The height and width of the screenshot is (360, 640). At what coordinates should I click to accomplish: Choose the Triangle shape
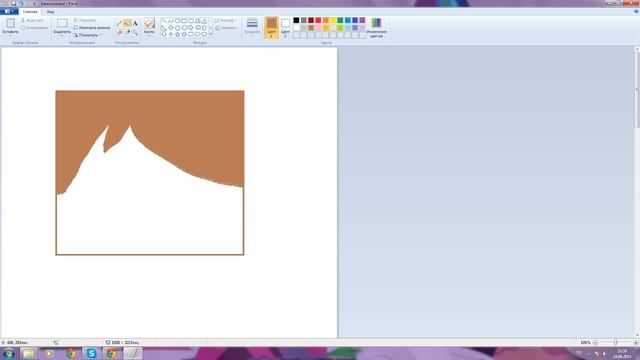[x=204, y=21]
